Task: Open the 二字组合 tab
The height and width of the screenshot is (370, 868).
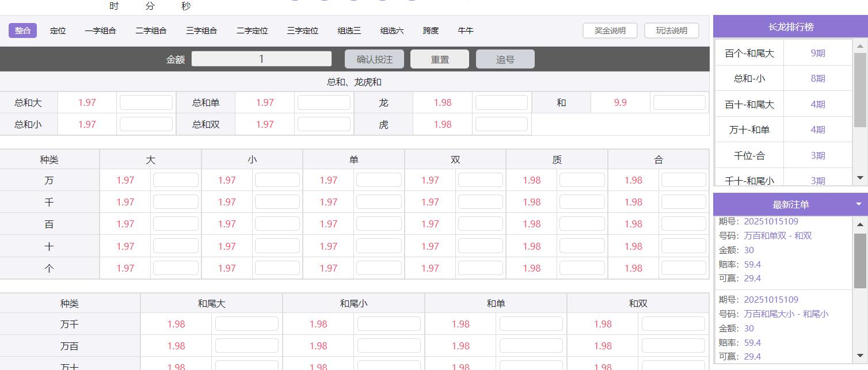Action: 151,30
